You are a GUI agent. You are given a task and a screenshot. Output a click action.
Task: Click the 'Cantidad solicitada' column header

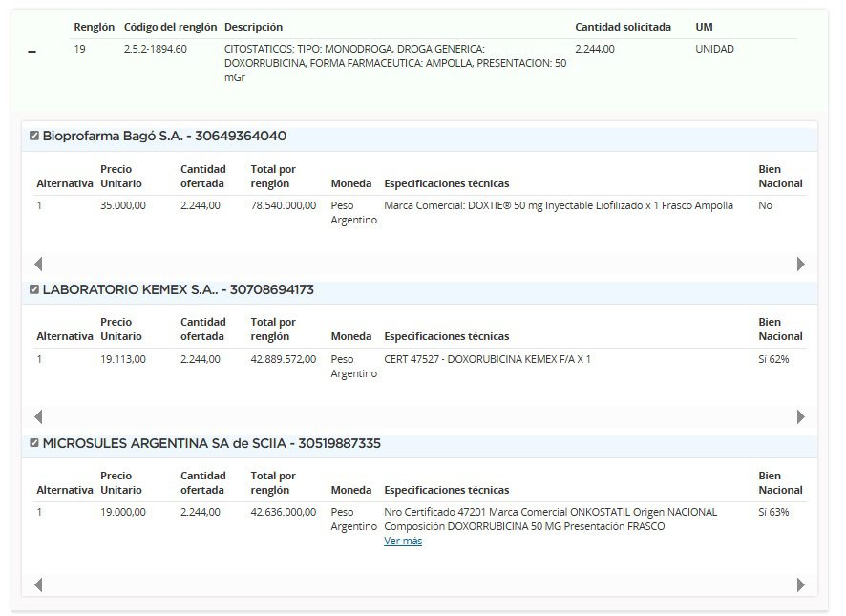[x=623, y=27]
